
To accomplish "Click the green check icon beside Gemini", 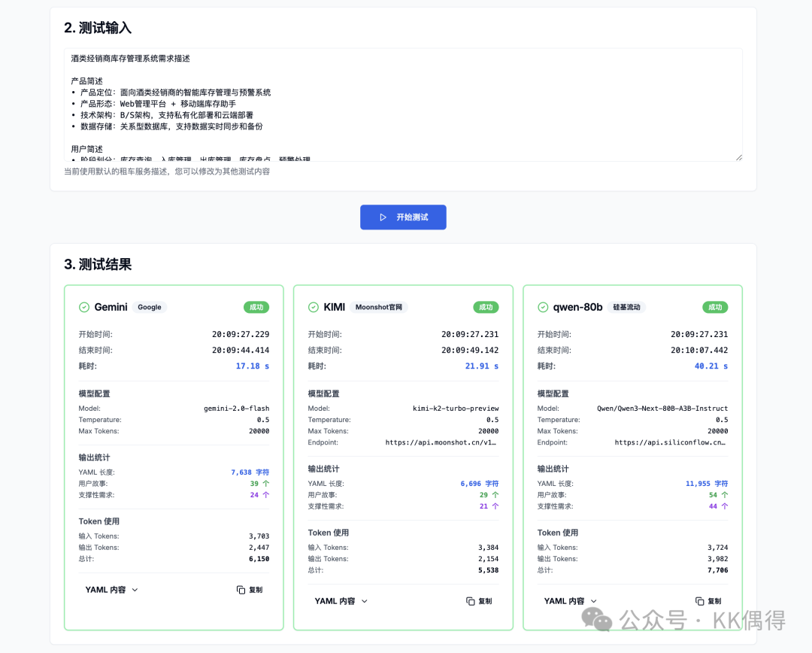I will pos(84,307).
